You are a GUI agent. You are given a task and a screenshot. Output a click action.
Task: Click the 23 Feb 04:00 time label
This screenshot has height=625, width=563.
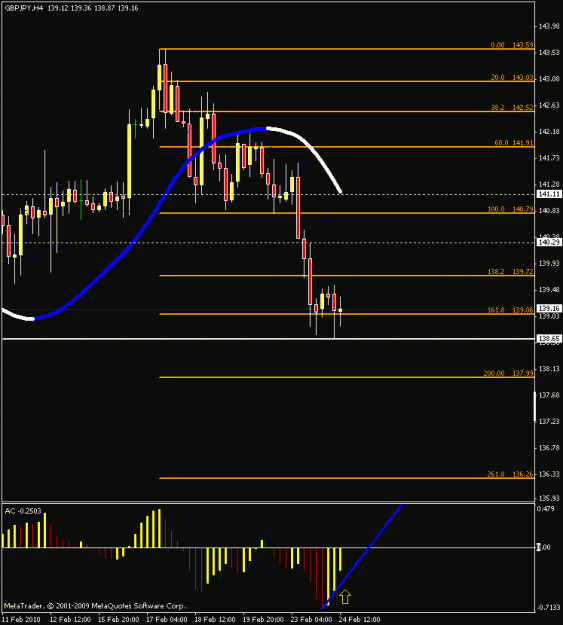pos(311,619)
